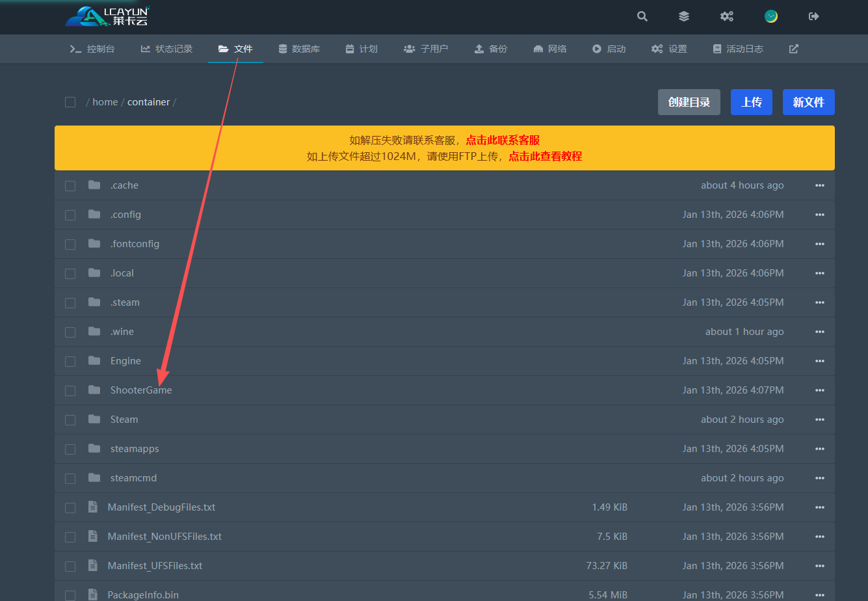
Task: Open the steamapps folder
Action: [x=135, y=449]
